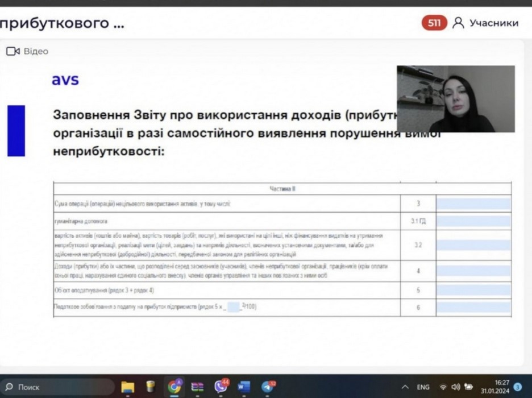532x398 pixels.
Task: Open the Учасники participants list
Action: (x=493, y=23)
